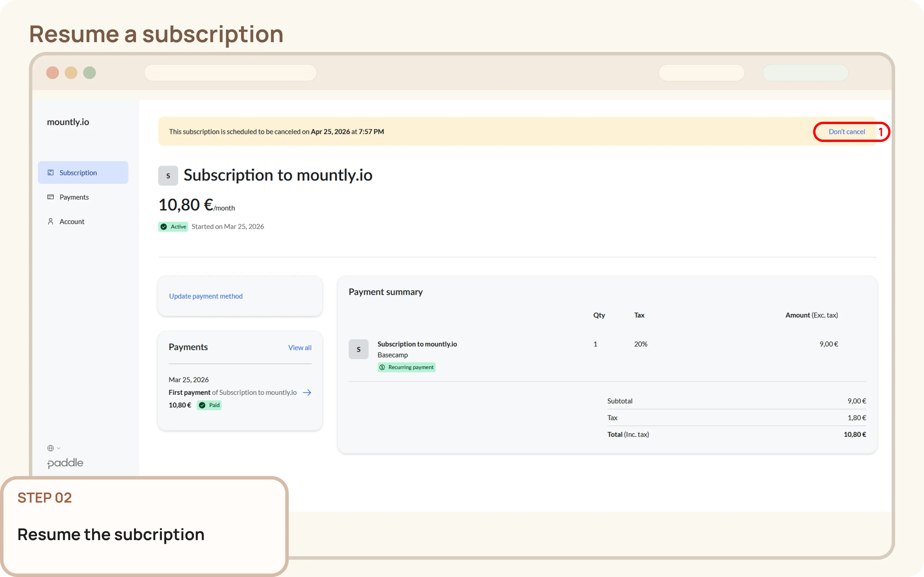Click the Payments card icon in the sidebar

[51, 197]
